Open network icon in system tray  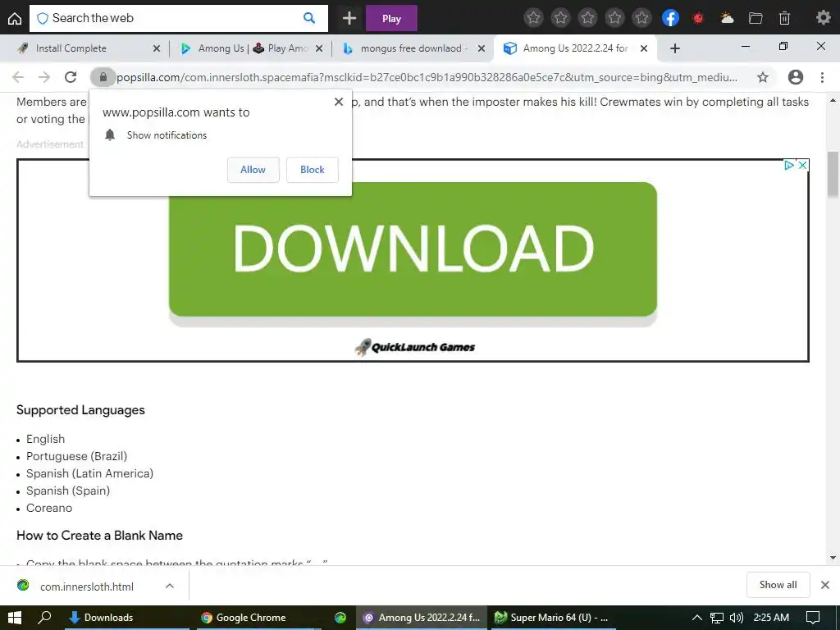(717, 618)
